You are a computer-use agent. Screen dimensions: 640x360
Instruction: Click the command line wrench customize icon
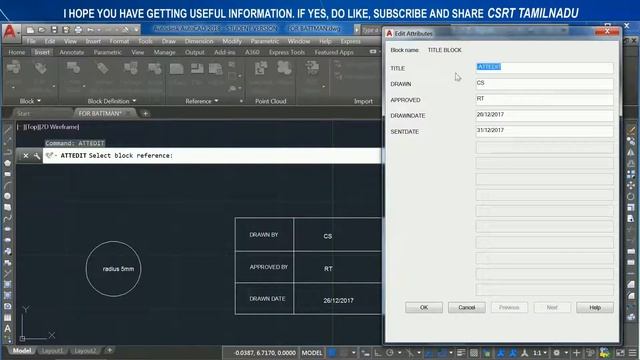37,156
